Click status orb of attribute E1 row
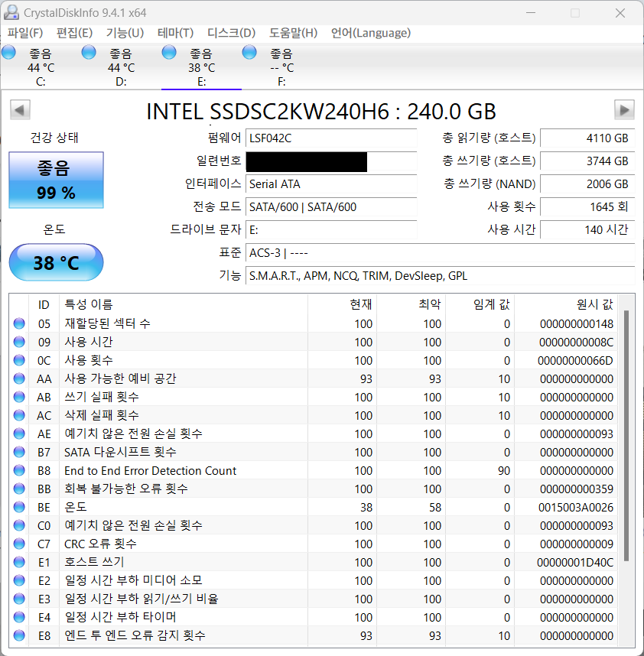 (x=19, y=562)
